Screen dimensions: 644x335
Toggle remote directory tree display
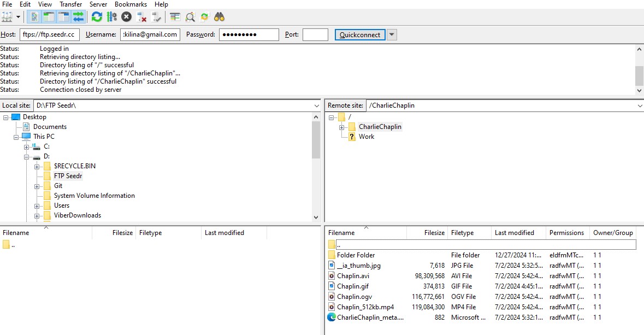[64, 17]
